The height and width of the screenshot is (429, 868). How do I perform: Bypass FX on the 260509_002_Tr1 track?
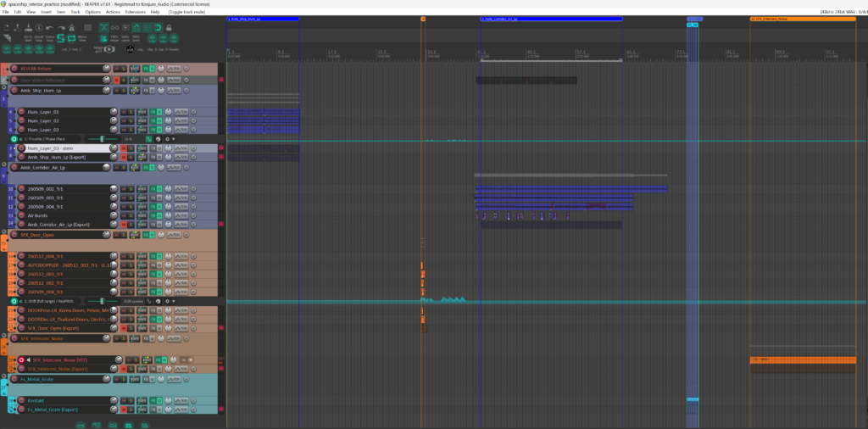pyautogui.click(x=159, y=189)
